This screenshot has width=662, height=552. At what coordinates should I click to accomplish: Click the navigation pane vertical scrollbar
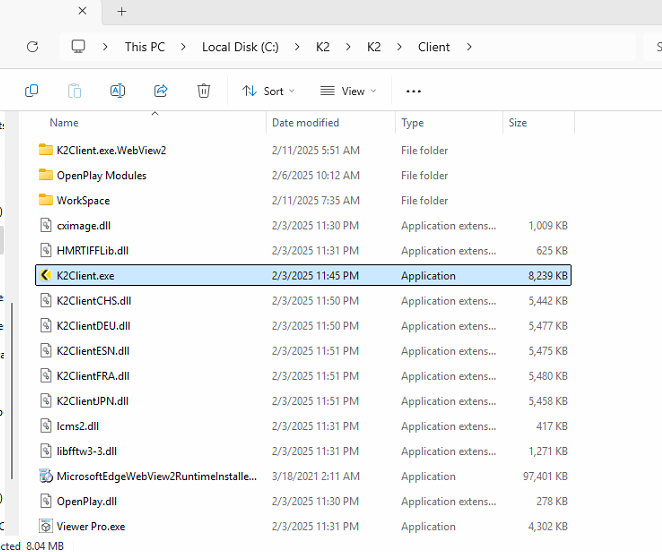coord(12,391)
